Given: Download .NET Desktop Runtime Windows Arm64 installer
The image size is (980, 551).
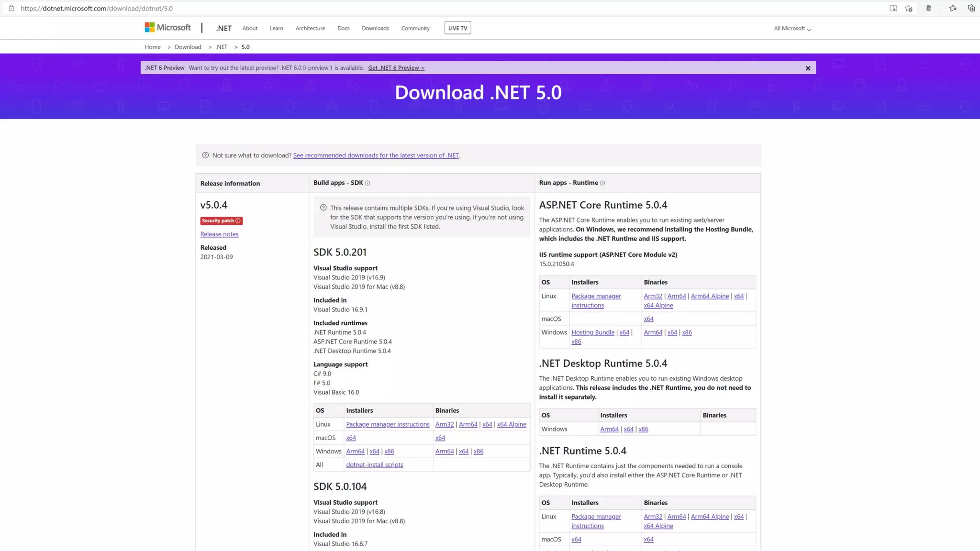Looking at the screenshot, I should pyautogui.click(x=609, y=429).
